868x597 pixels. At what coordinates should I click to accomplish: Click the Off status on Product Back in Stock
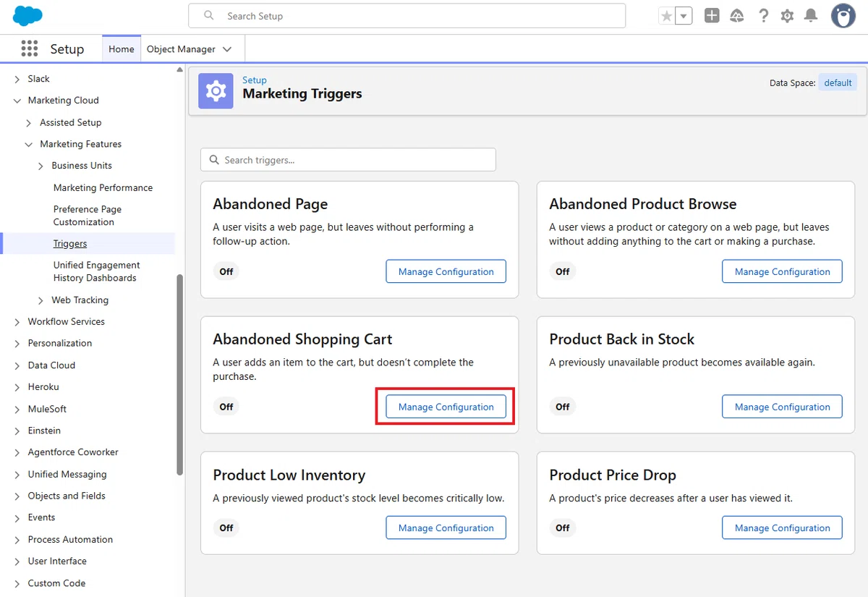pyautogui.click(x=563, y=407)
